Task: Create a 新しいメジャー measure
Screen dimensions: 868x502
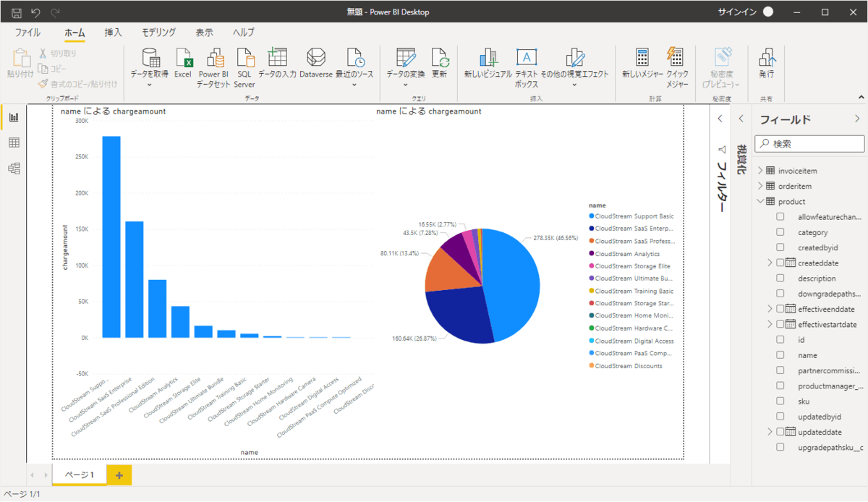Action: coord(642,59)
